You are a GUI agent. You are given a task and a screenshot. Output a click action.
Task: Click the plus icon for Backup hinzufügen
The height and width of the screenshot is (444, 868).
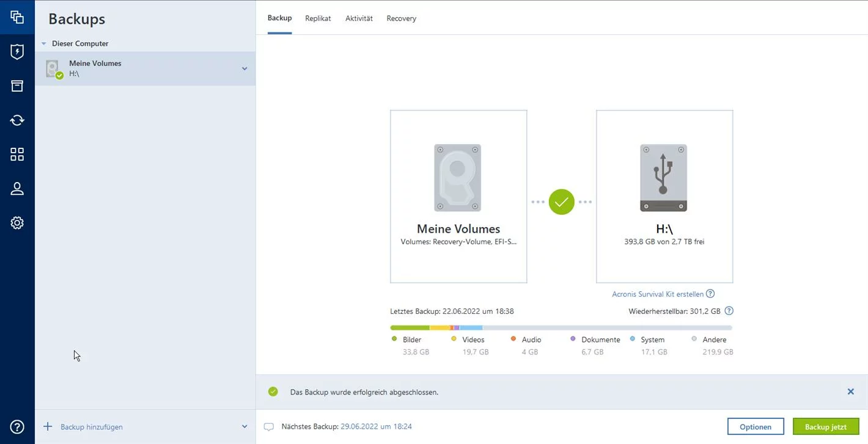48,426
